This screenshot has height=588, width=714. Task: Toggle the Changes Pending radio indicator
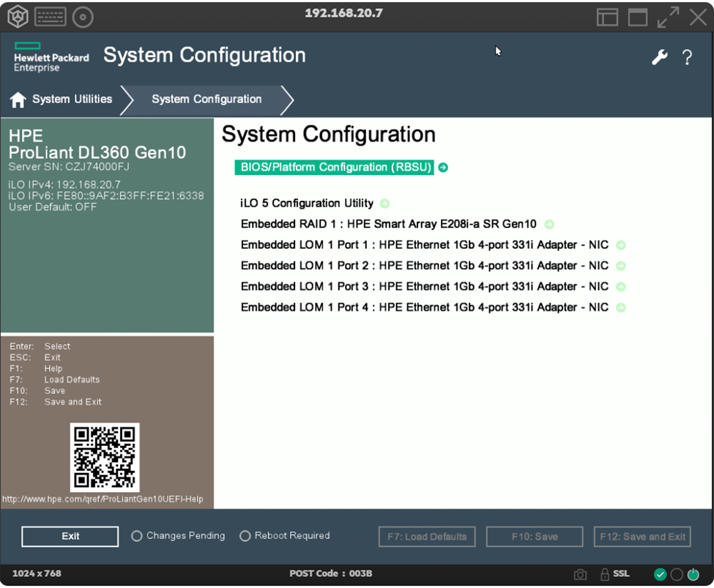tap(137, 536)
